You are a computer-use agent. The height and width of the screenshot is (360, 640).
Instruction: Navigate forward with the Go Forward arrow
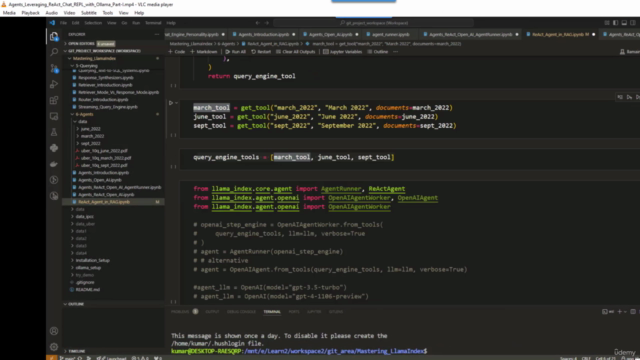[x=267, y=23]
